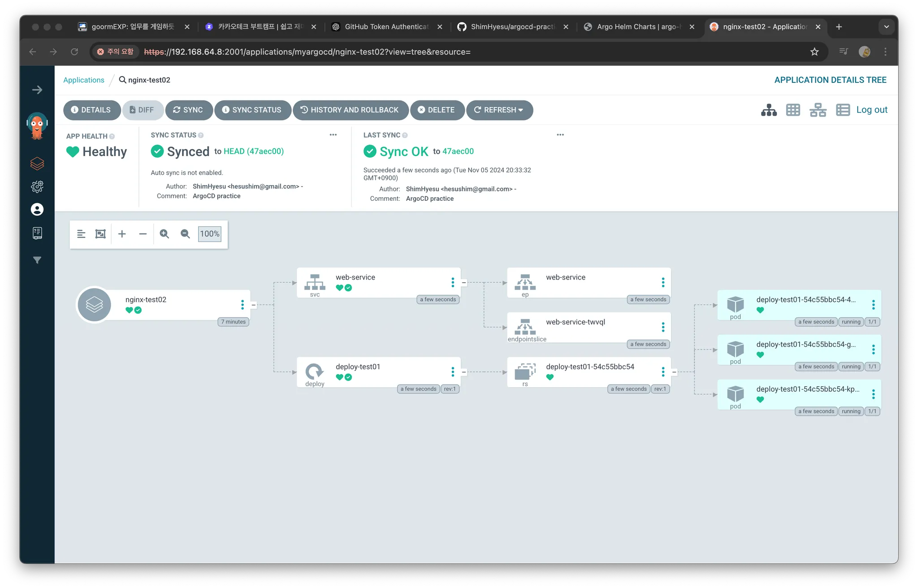Switch to the network view icon

click(x=818, y=110)
